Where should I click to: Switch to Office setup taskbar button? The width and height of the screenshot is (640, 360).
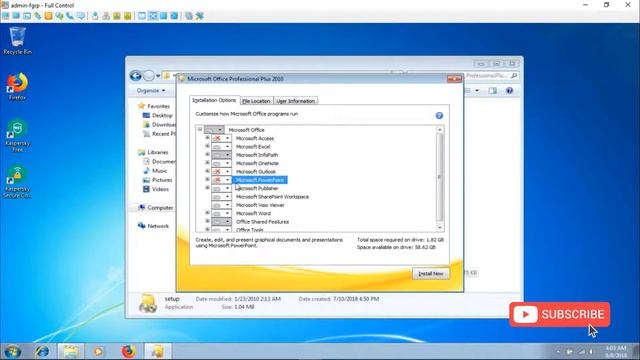pos(158,351)
